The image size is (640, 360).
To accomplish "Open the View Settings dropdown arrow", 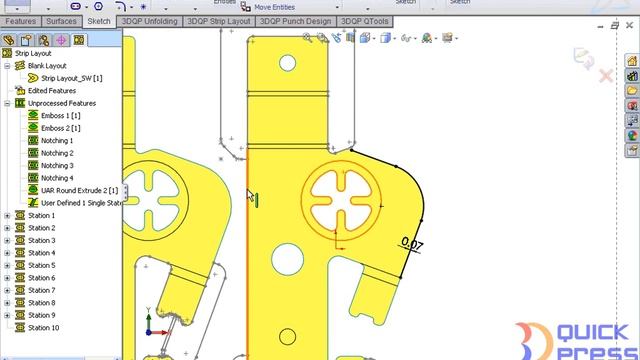I will click(456, 39).
